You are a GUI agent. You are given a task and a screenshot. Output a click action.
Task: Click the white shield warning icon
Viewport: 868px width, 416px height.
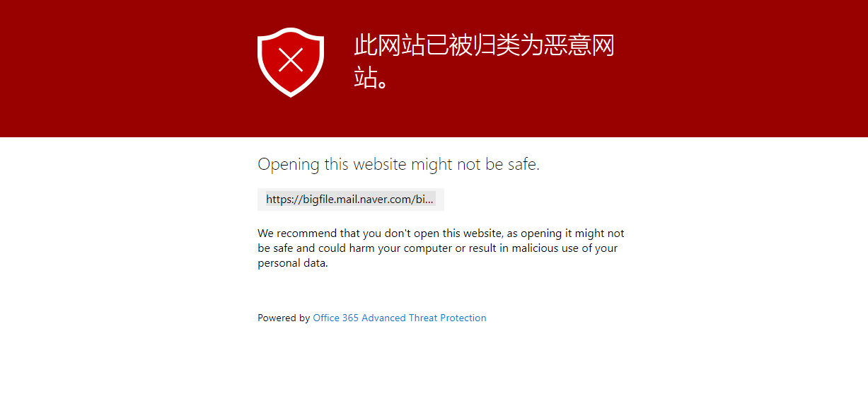click(x=290, y=62)
